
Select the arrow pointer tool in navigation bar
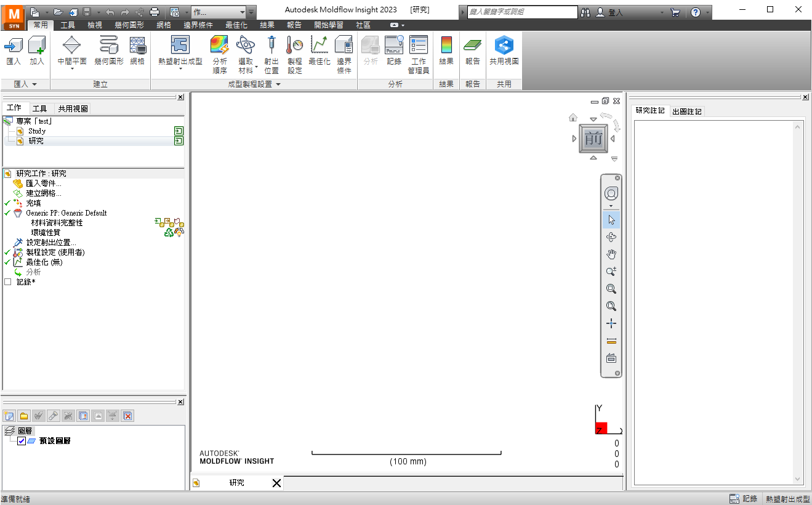point(611,220)
